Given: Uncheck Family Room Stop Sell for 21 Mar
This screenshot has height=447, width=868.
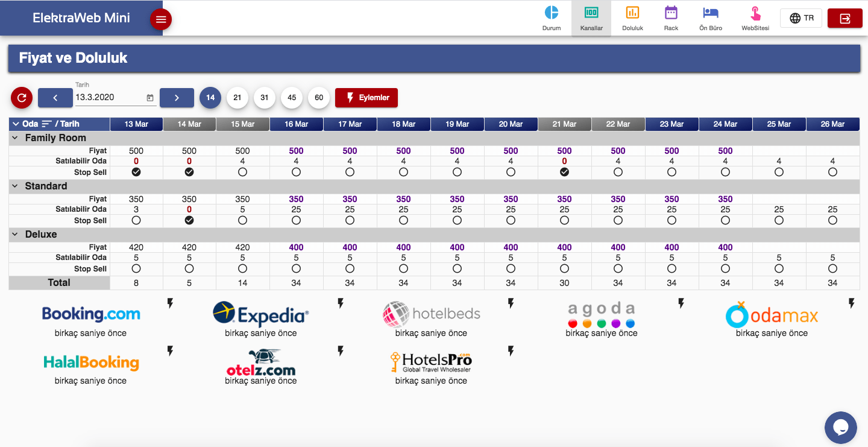Looking at the screenshot, I should (x=564, y=172).
